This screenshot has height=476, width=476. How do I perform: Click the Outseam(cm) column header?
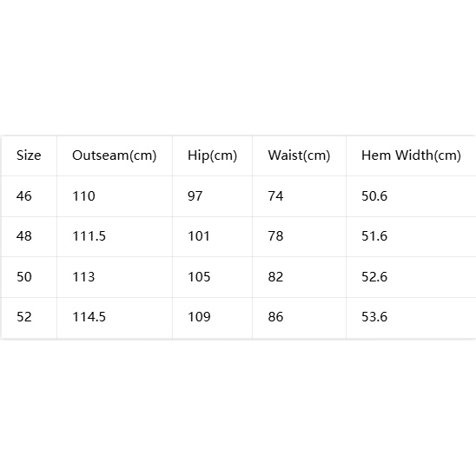point(114,155)
